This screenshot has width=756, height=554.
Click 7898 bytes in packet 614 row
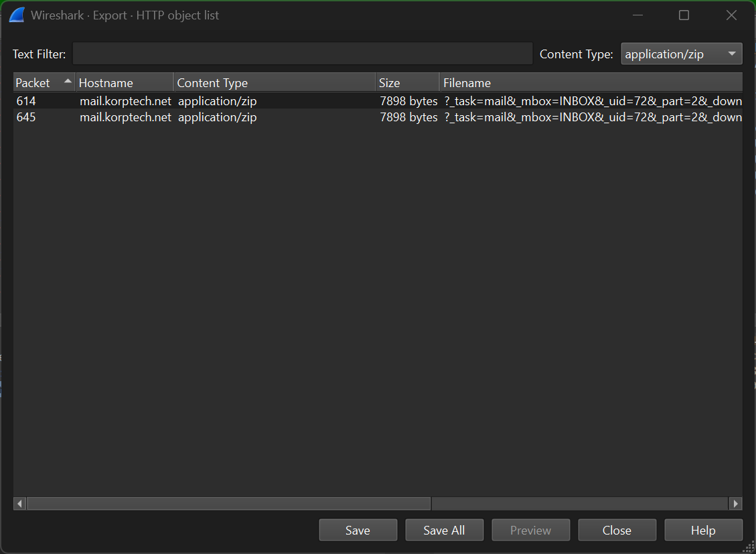pyautogui.click(x=408, y=101)
